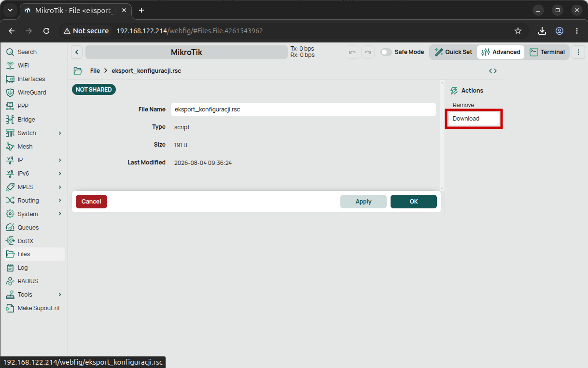Image resolution: width=588 pixels, height=368 pixels.
Task: Switch to Advanced tab
Action: (x=501, y=52)
